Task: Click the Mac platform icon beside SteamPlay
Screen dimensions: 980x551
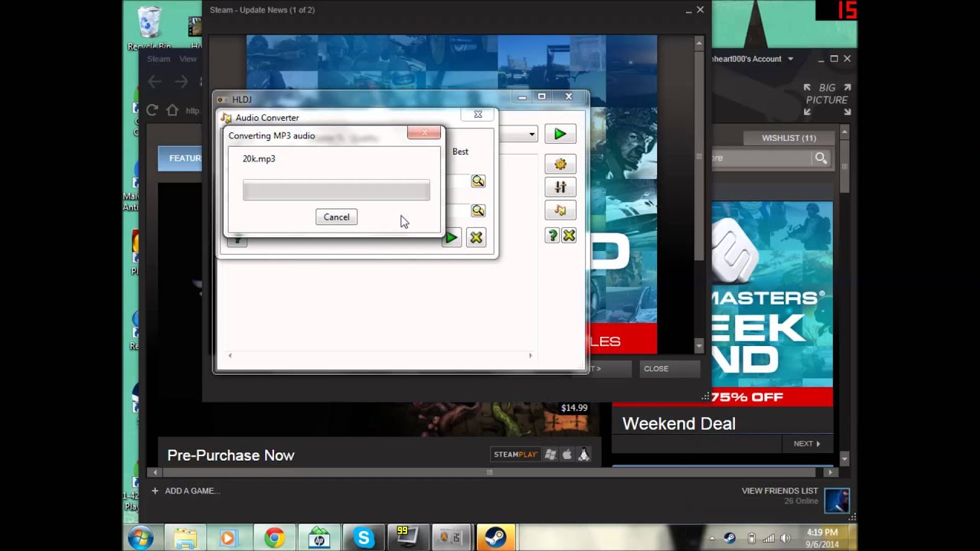Action: click(x=567, y=455)
